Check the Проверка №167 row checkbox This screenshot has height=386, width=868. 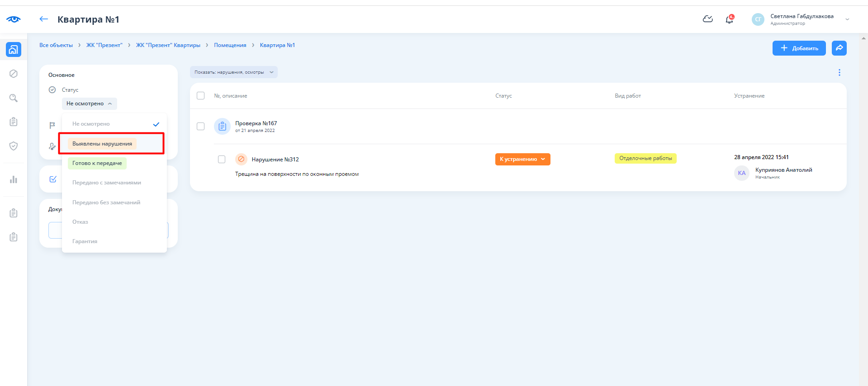201,127
